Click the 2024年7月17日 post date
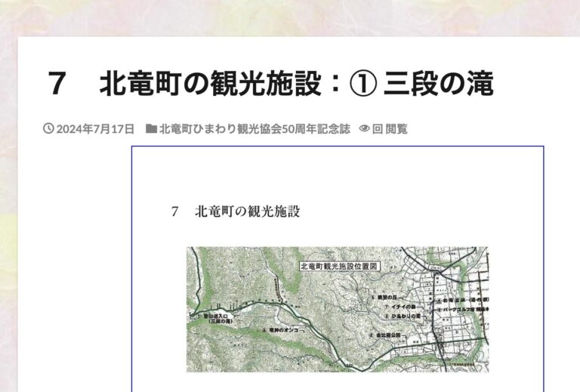Viewport: 580px width, 392px height. coord(95,129)
